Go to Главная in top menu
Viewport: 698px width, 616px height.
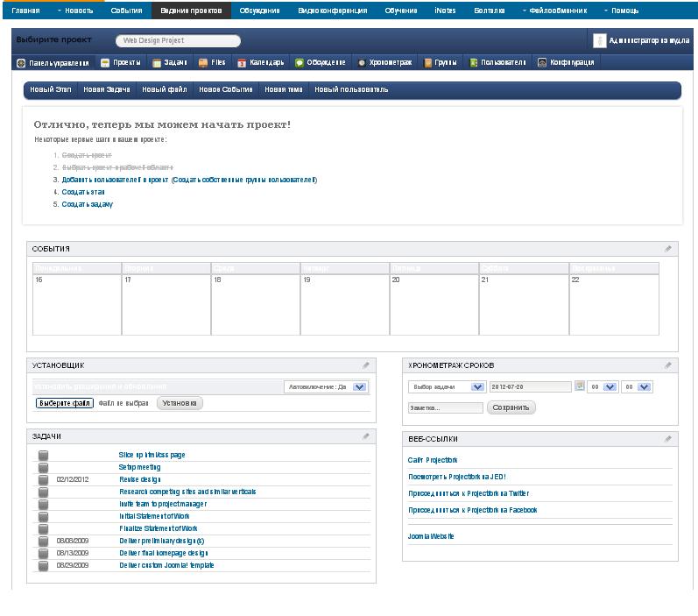pos(25,11)
